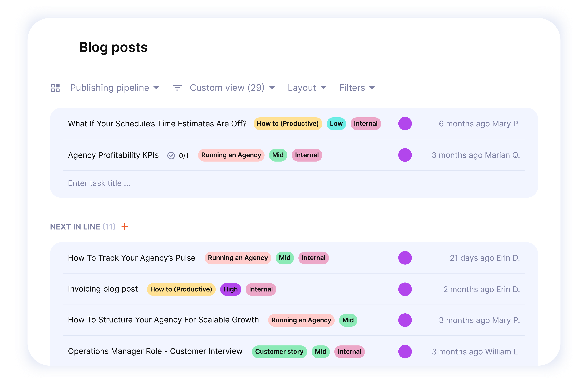Click the purple avatar on Invoicing blog post row
588x383 pixels.
pos(405,289)
